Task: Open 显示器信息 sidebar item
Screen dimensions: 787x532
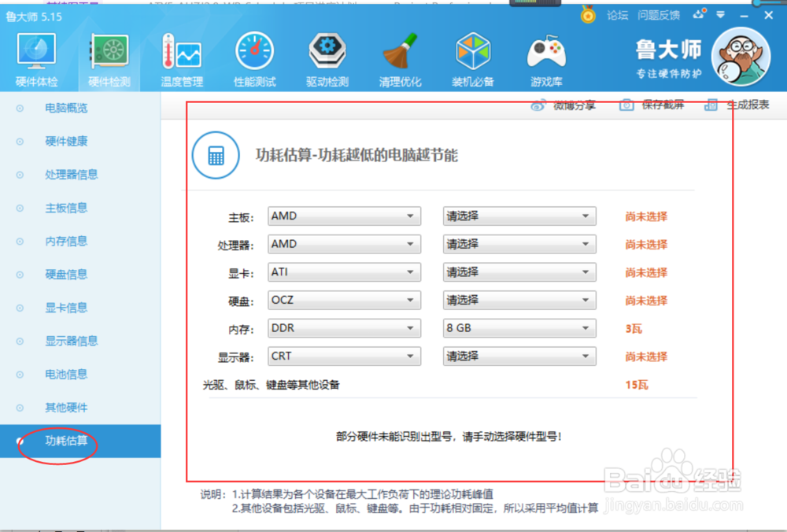Action: [72, 341]
